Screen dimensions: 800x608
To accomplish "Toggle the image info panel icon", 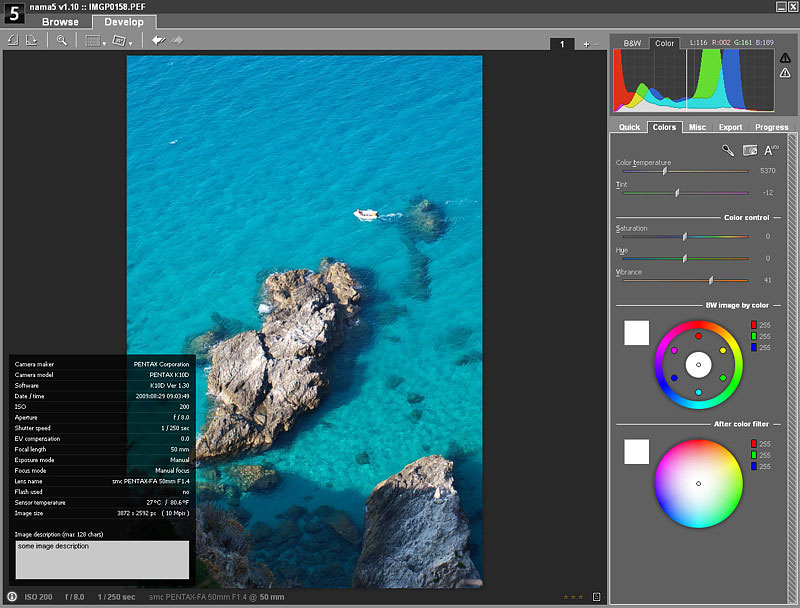I will click(x=12, y=597).
